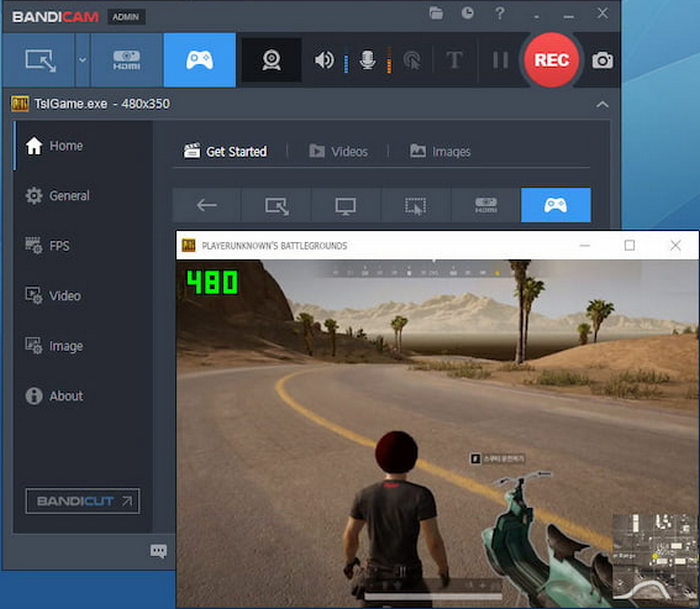Start recording with REC button
Screen dimensions: 700x609
[552, 60]
